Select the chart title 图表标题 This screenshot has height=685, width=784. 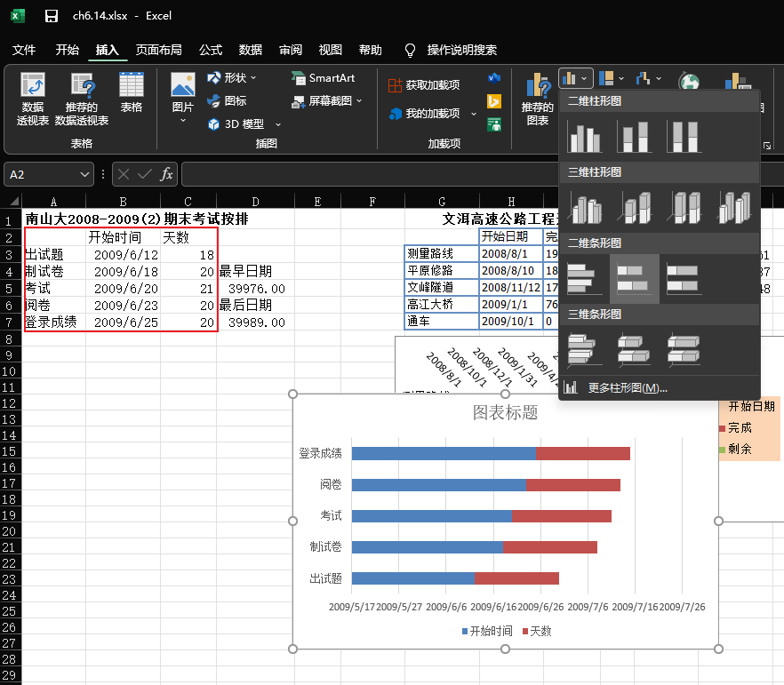tap(505, 413)
